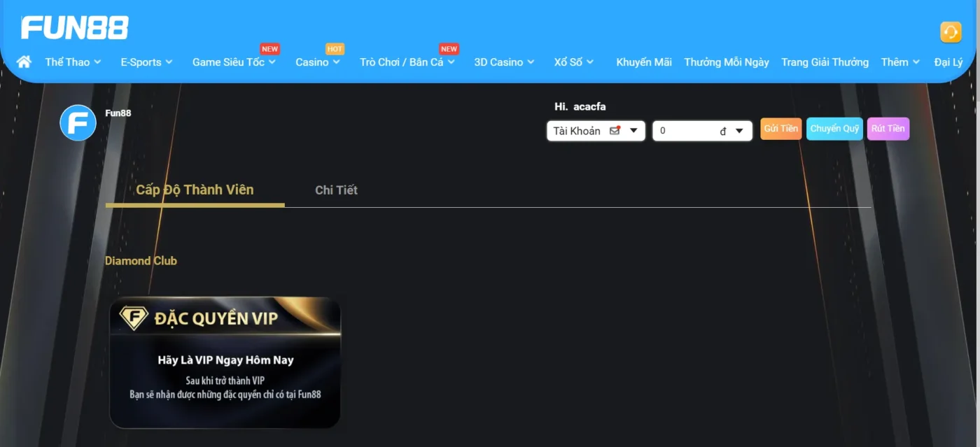
Task: Click the envelope message icon in Tài Khoản
Action: 615,130
